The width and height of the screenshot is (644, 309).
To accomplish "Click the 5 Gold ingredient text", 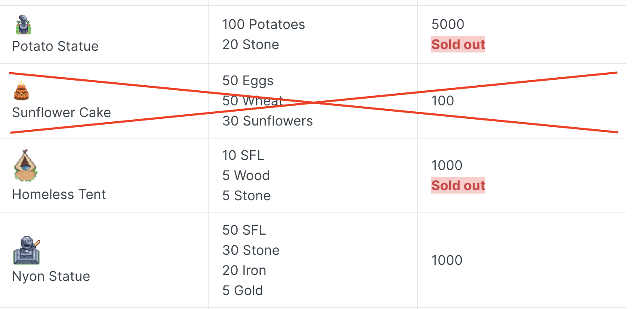I will point(243,291).
